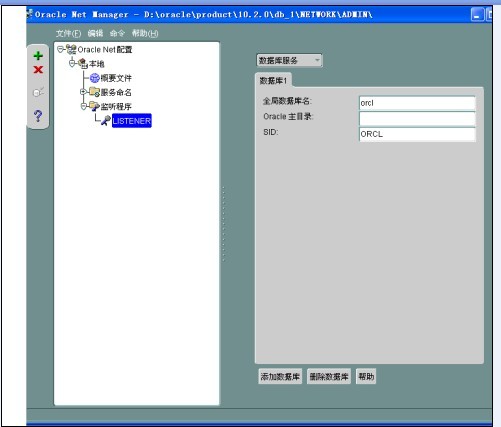Screen dimensions: 501x427
Task: Select the Oracle Net配置 root label
Action: (105, 50)
